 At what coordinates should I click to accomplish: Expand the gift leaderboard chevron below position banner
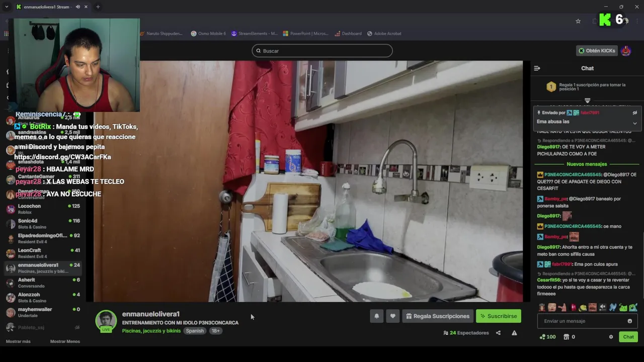587,101
